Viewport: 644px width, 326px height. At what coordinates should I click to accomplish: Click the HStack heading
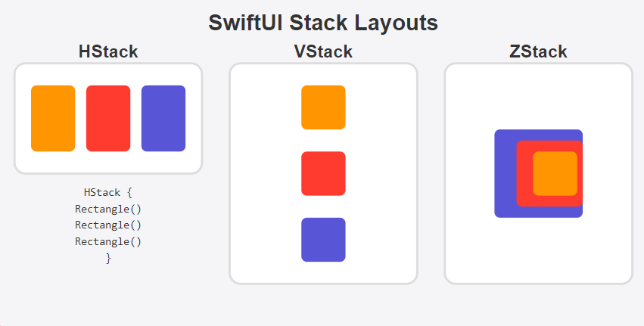click(x=108, y=51)
